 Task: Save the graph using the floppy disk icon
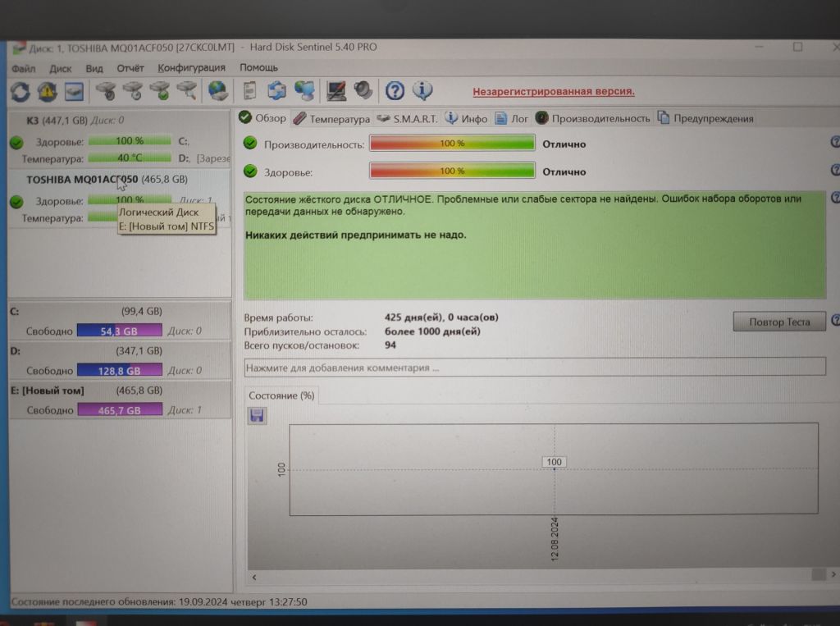click(x=257, y=415)
